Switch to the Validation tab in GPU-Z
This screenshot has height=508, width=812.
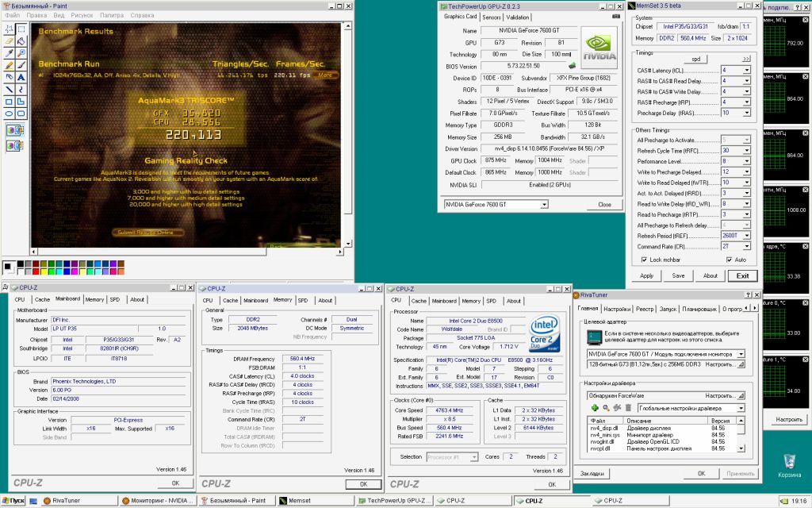point(517,17)
